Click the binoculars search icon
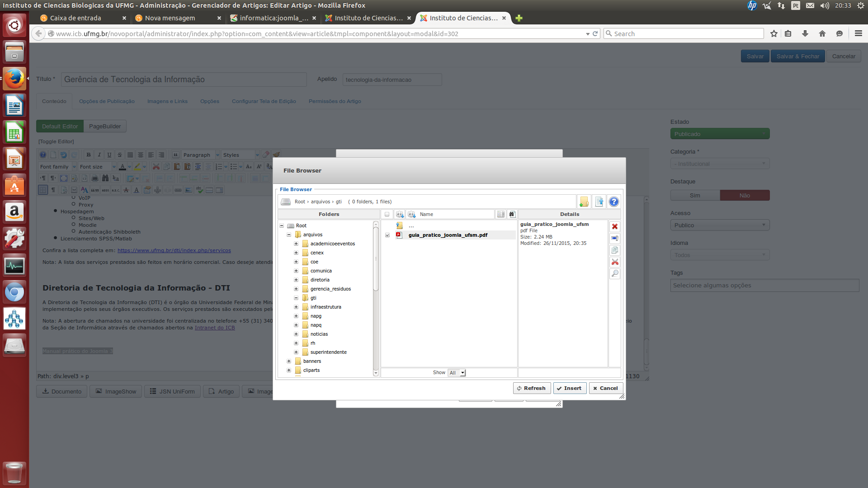The image size is (868, 488). point(512,215)
